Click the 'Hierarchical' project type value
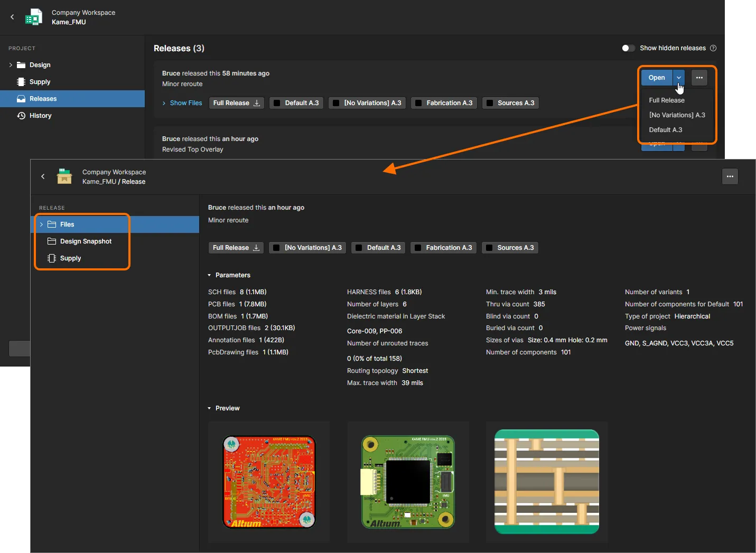Image resolution: width=756 pixels, height=553 pixels. 692,316
